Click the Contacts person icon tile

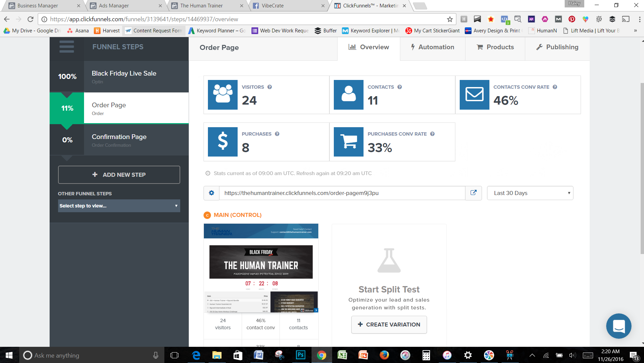(349, 95)
